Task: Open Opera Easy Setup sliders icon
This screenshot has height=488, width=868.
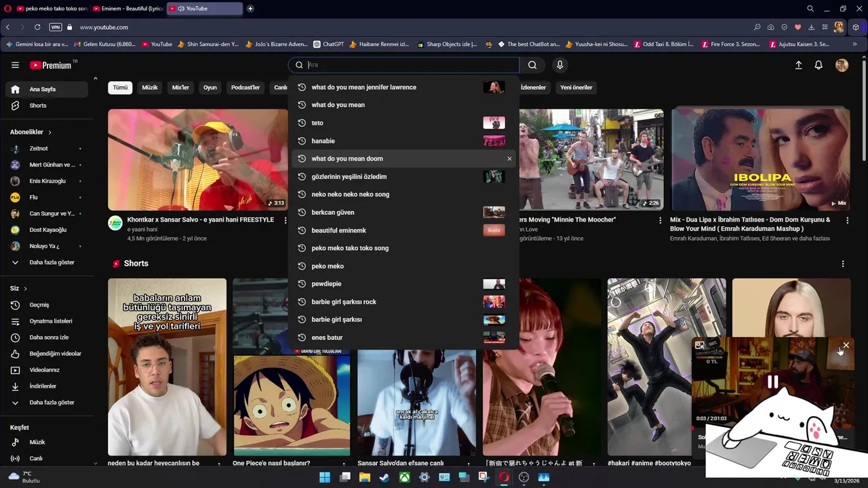Action: click(x=825, y=27)
